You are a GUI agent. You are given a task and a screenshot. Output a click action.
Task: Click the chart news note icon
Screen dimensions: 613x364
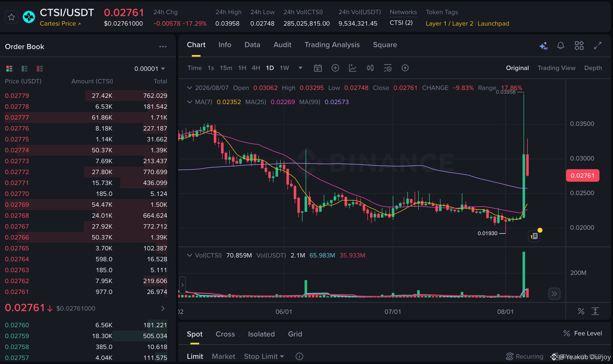pos(534,236)
